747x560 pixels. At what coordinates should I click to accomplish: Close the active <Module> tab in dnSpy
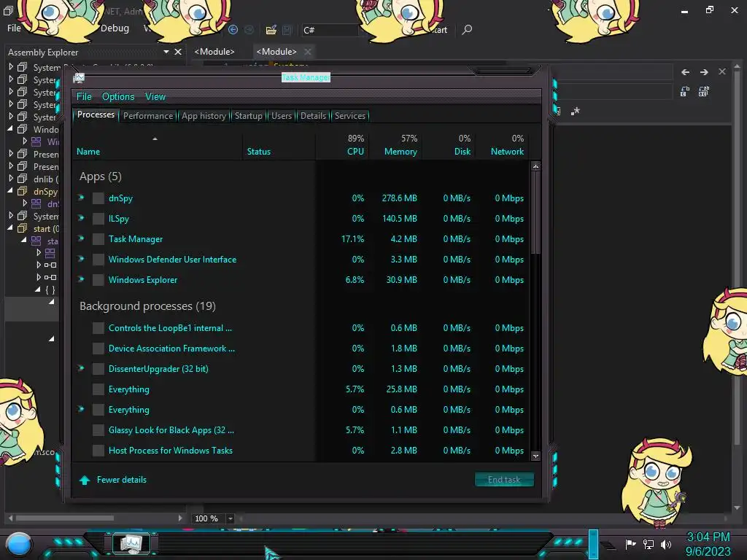[x=308, y=52]
